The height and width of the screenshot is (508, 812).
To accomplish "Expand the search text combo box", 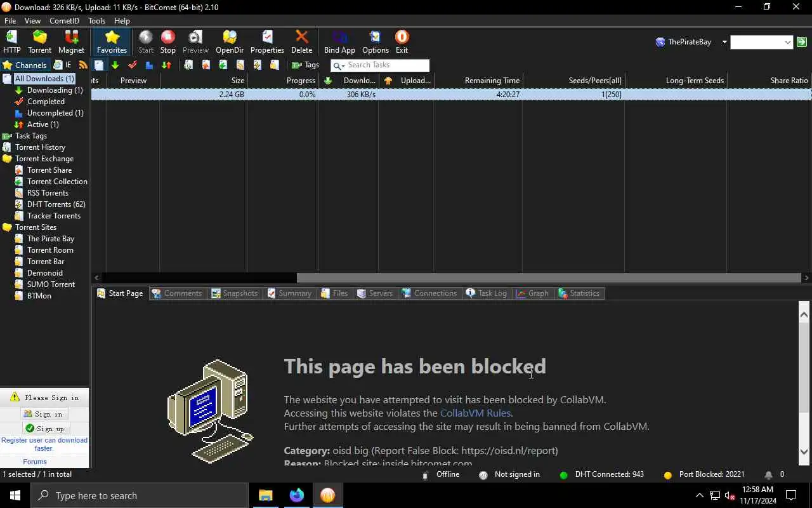I will coord(788,43).
